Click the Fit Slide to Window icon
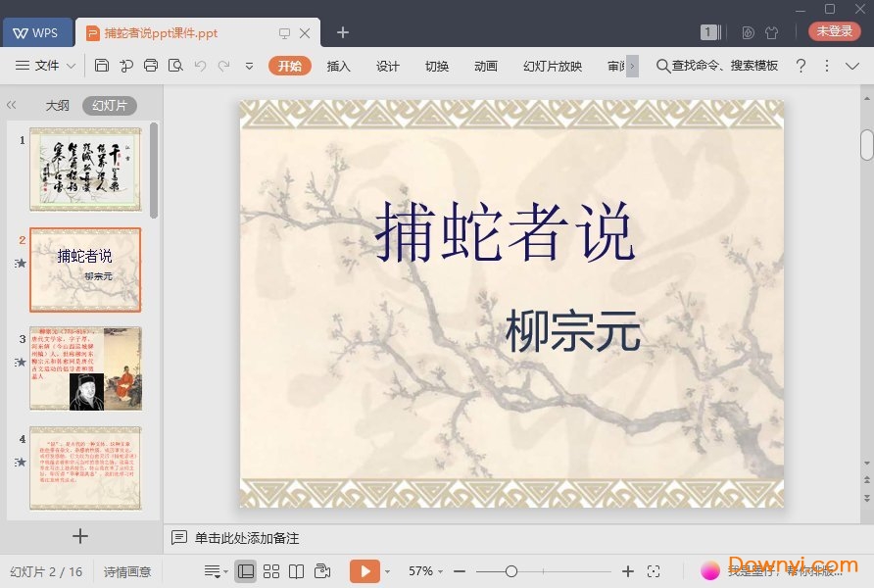Image resolution: width=874 pixels, height=588 pixels. tap(655, 570)
